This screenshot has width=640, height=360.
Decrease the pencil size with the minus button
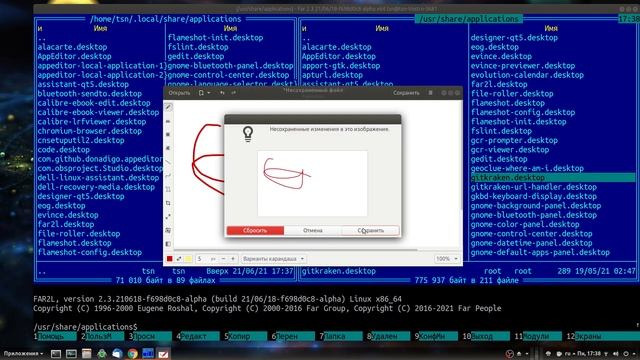(223, 259)
